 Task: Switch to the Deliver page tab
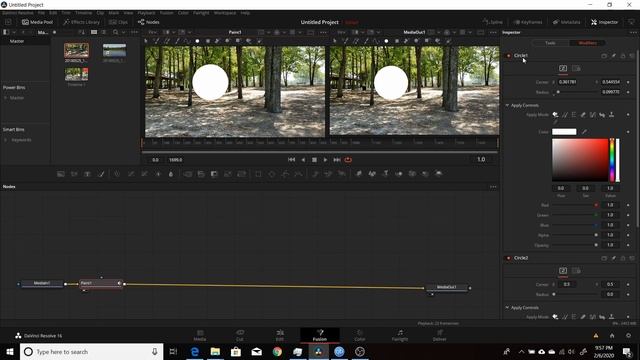click(440, 336)
